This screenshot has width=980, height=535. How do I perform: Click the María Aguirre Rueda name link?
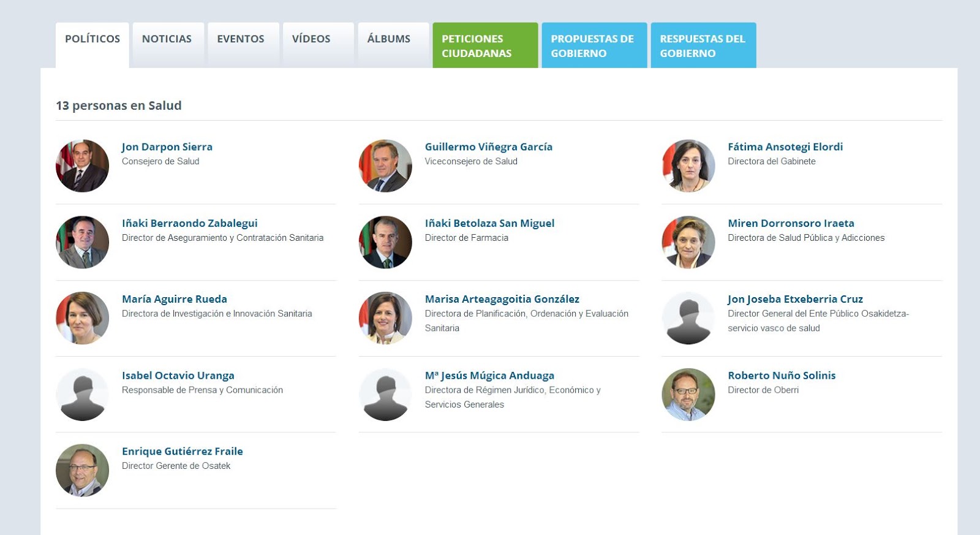pos(175,299)
